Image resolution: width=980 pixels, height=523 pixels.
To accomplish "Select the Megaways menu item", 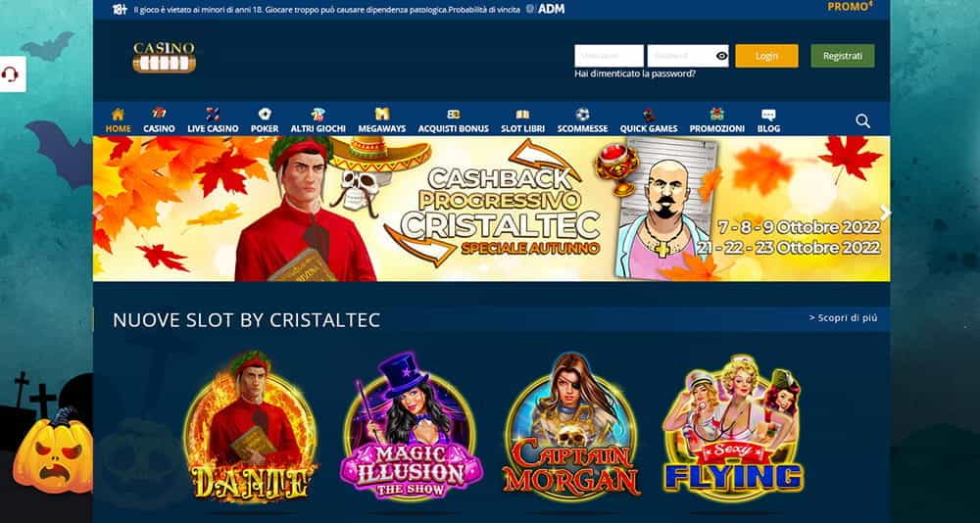I will tap(382, 120).
